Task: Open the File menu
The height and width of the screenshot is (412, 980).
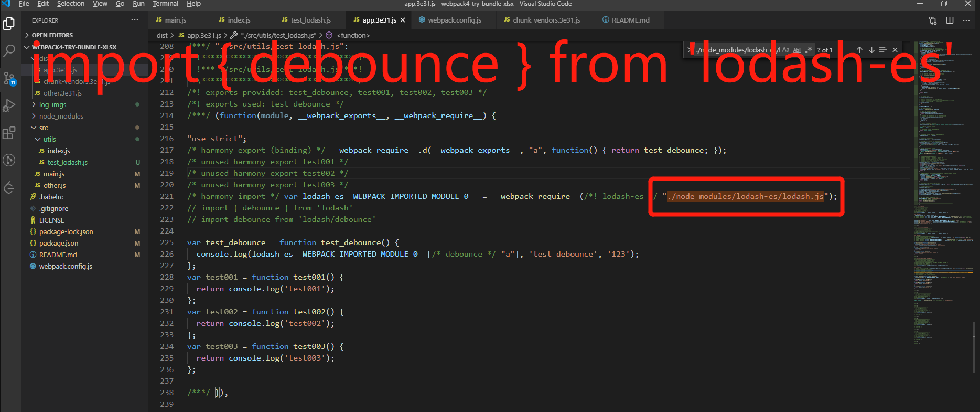Action: (24, 4)
